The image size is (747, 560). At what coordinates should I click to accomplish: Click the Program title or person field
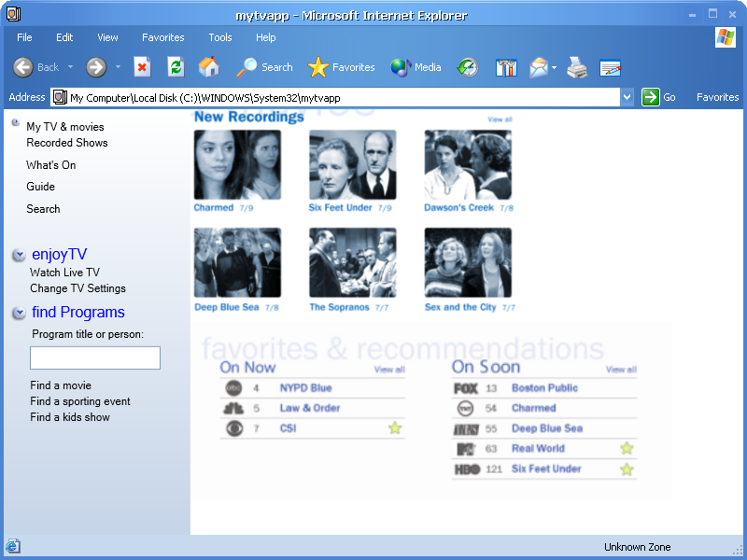click(95, 357)
